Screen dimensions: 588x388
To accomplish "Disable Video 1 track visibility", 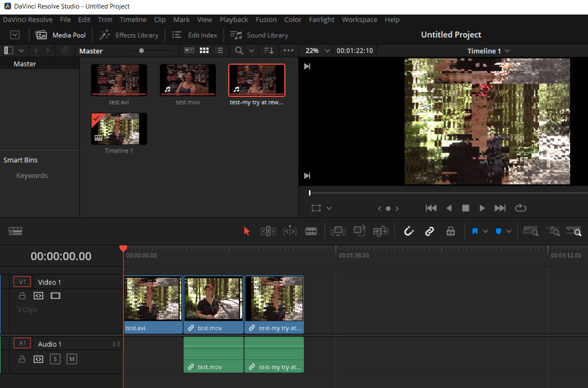I will 56,296.
